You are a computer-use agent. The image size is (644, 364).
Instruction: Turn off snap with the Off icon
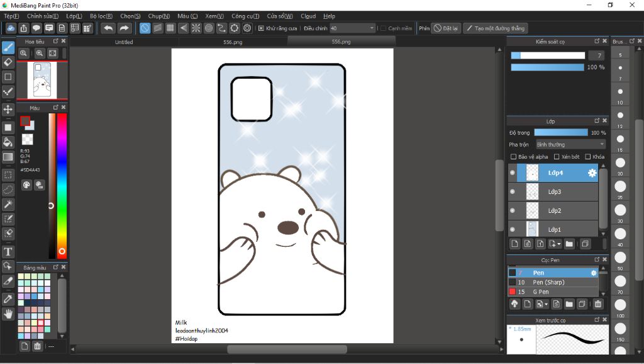point(145,28)
